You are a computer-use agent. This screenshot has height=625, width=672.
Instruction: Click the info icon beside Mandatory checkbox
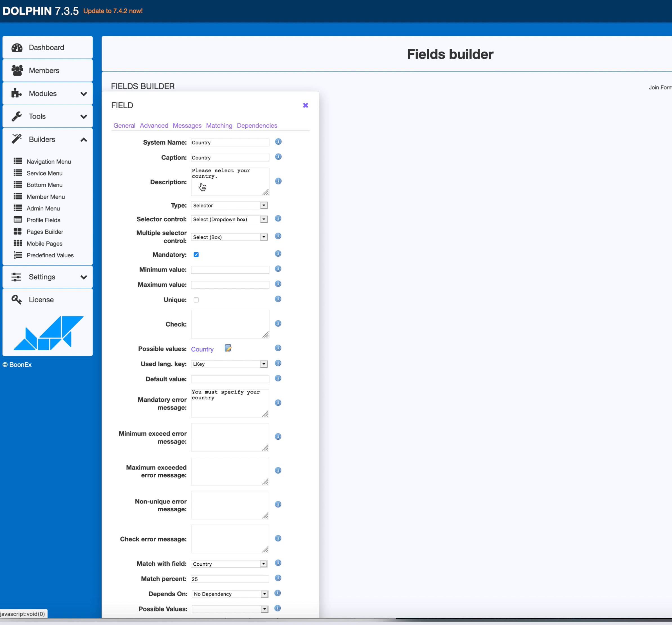[x=278, y=254]
